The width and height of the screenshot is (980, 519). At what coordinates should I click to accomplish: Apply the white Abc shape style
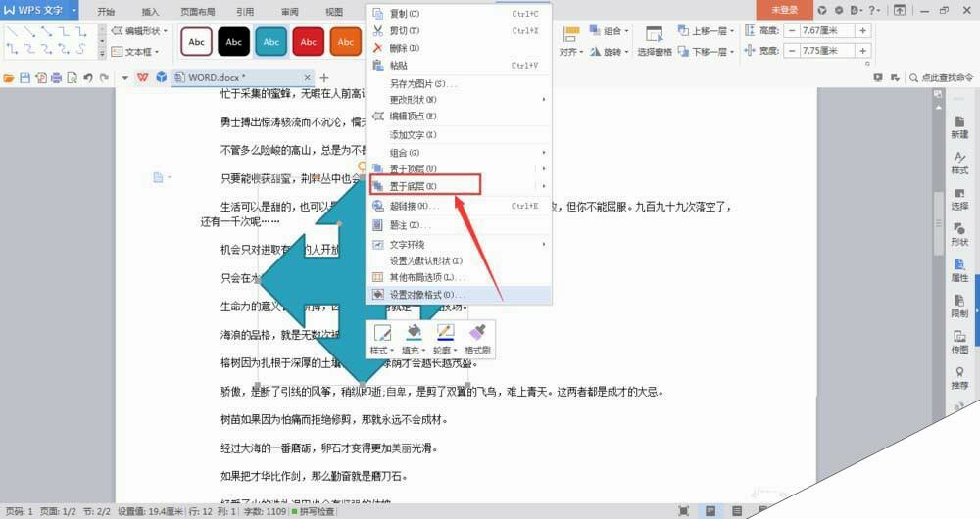coord(196,42)
